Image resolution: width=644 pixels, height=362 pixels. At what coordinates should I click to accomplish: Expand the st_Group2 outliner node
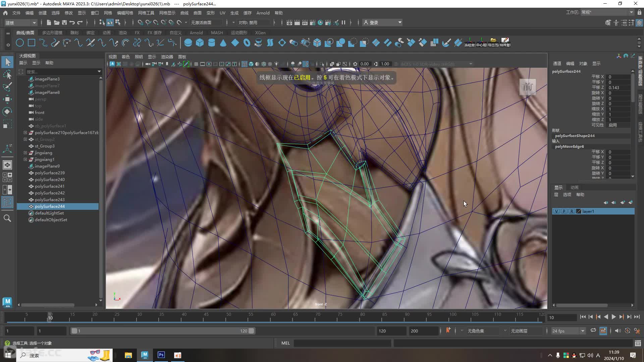pos(25,139)
